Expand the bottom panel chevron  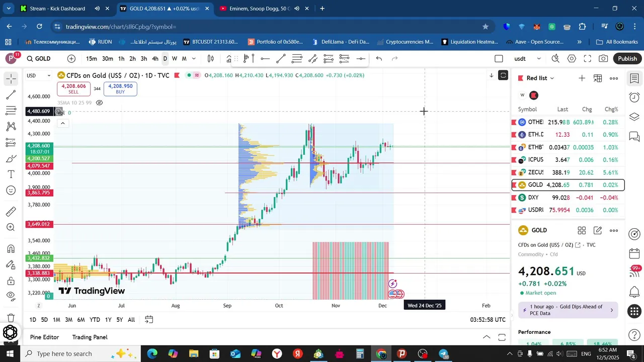point(486,337)
